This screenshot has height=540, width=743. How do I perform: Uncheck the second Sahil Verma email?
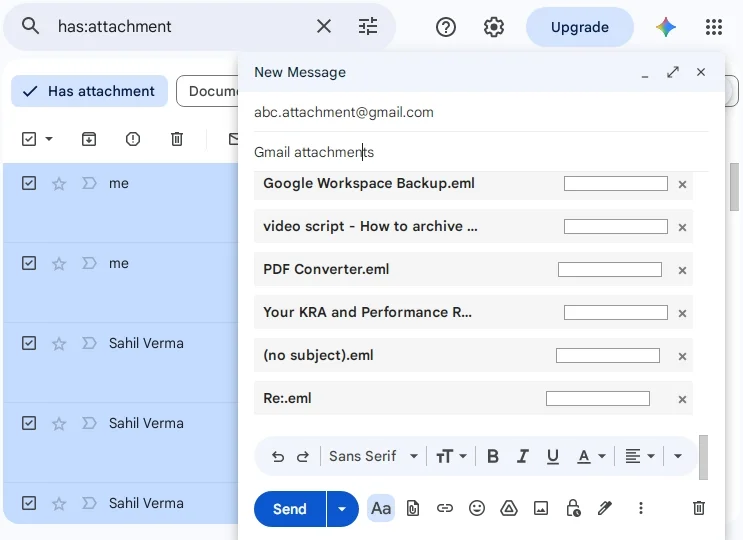pyautogui.click(x=29, y=423)
